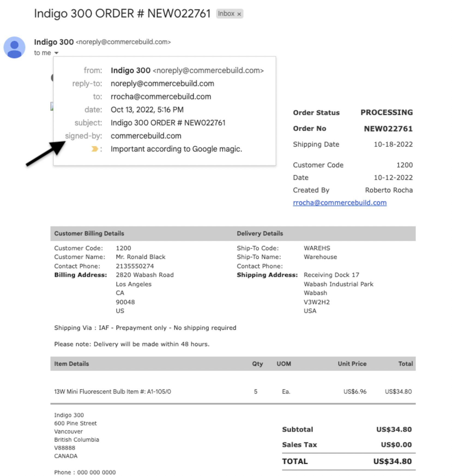The width and height of the screenshot is (452, 476).
Task: Click the signed-by value commercebuild.com
Action: point(146,136)
